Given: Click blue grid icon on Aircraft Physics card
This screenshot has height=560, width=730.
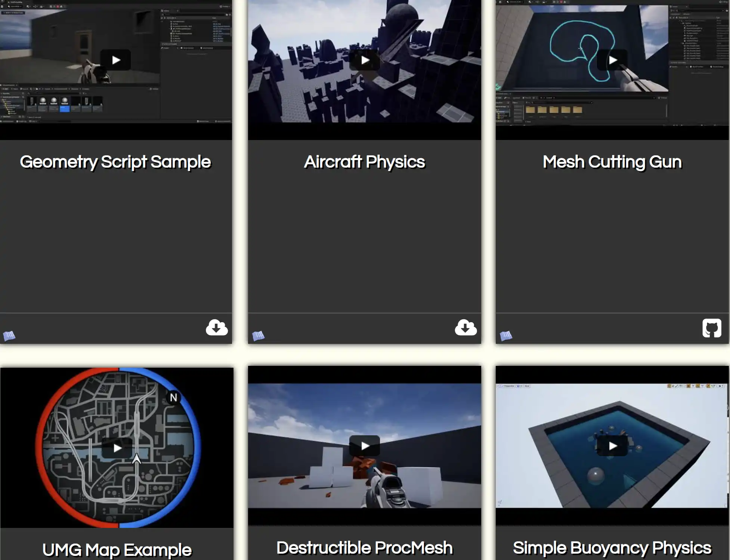Looking at the screenshot, I should click(x=258, y=336).
